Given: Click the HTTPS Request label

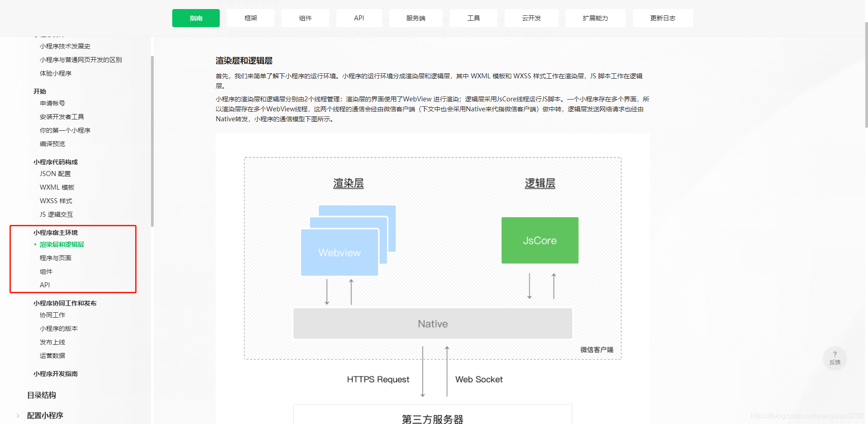Looking at the screenshot, I should point(378,379).
